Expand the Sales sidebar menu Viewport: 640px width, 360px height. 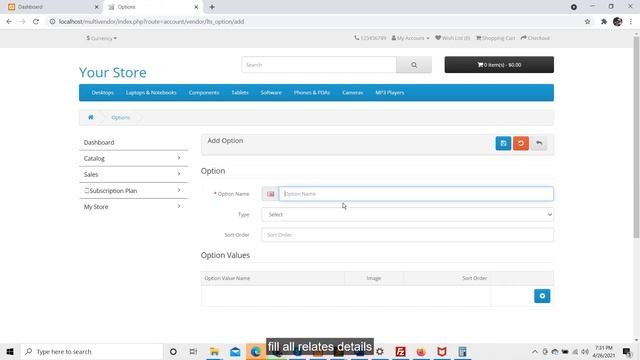(x=133, y=174)
